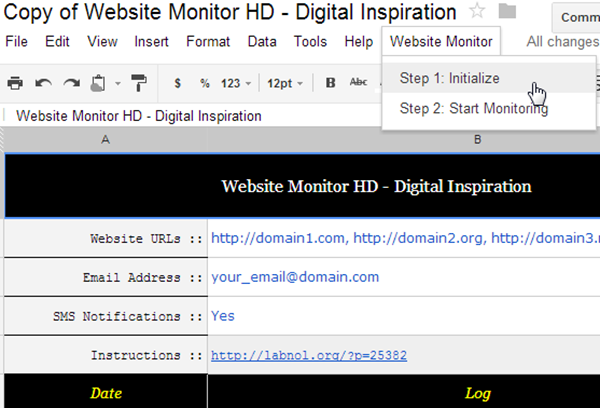
Task: Open the Edit menu
Action: pyautogui.click(x=57, y=41)
